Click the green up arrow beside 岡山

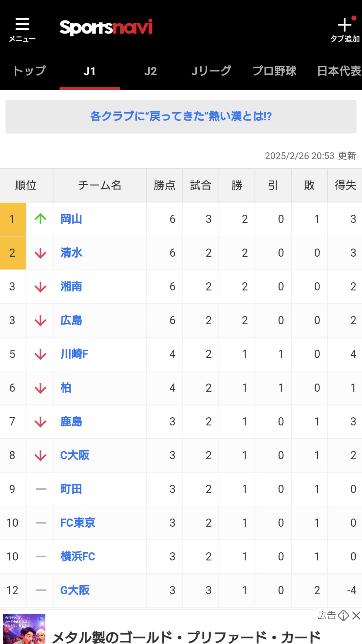pos(40,219)
